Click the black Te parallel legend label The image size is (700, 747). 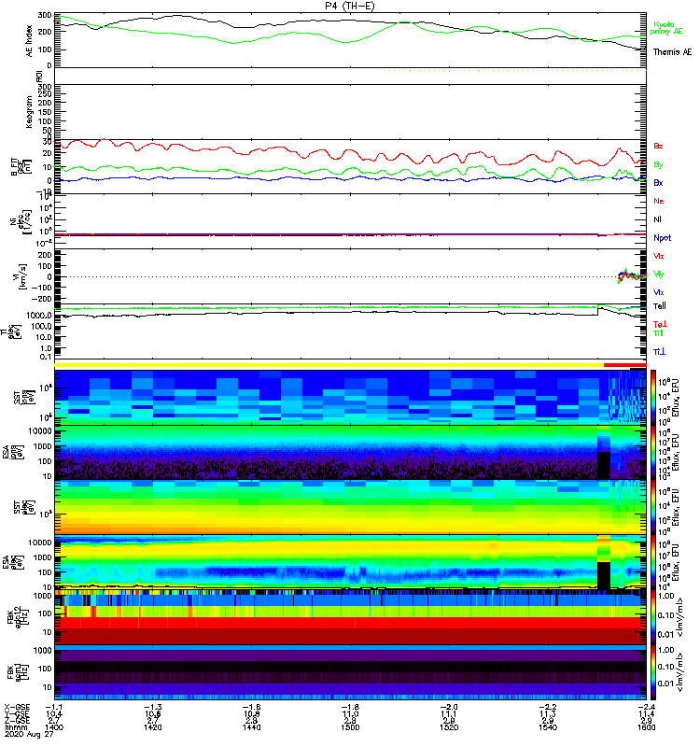tap(659, 306)
